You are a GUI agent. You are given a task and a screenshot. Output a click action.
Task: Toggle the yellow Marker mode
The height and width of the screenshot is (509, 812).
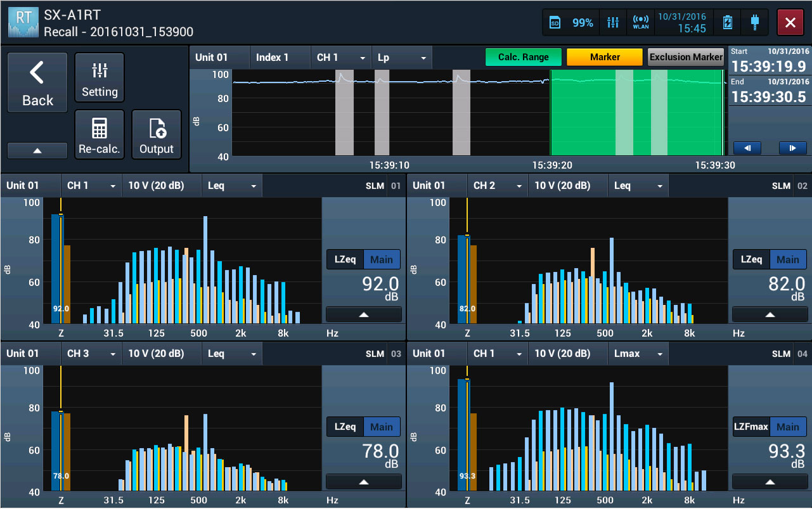tap(605, 57)
